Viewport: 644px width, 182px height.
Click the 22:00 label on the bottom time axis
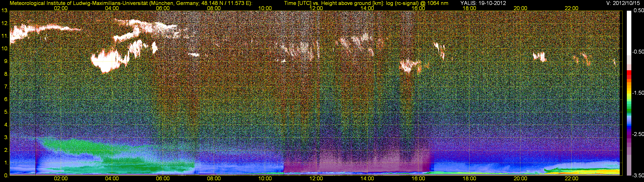click(571, 179)
